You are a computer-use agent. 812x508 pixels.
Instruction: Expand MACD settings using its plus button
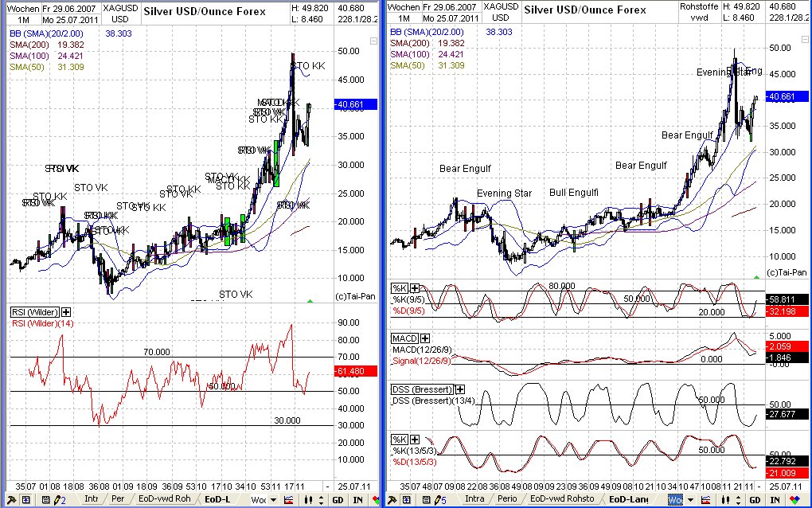(424, 337)
